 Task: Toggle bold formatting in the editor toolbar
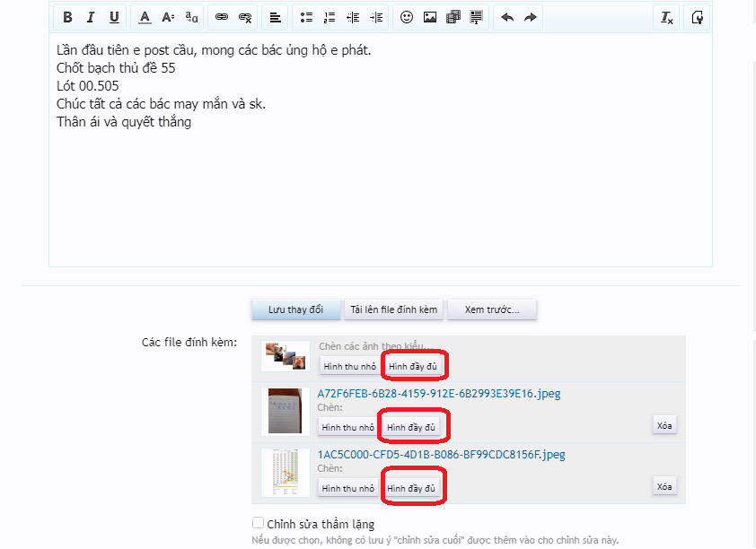coord(67,18)
